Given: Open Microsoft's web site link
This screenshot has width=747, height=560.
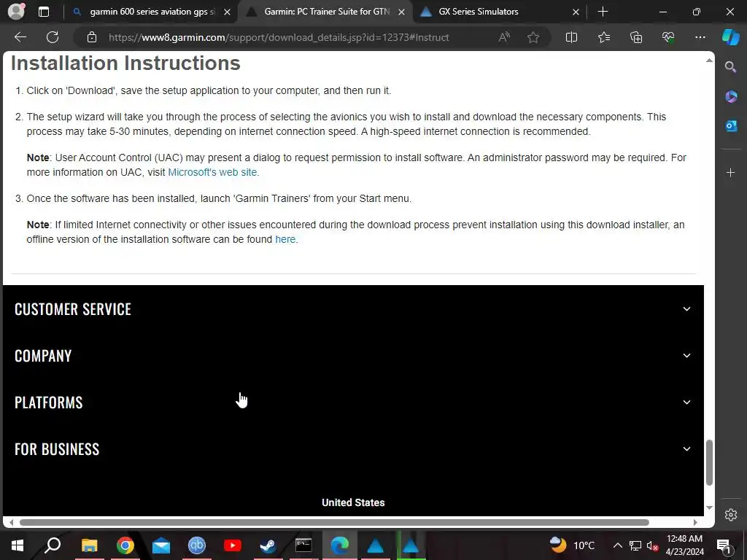Looking at the screenshot, I should coord(212,172).
